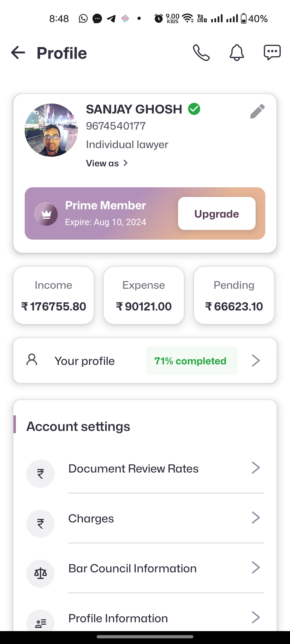
Task: Open Your profile chevron arrow
Action: pos(256,360)
